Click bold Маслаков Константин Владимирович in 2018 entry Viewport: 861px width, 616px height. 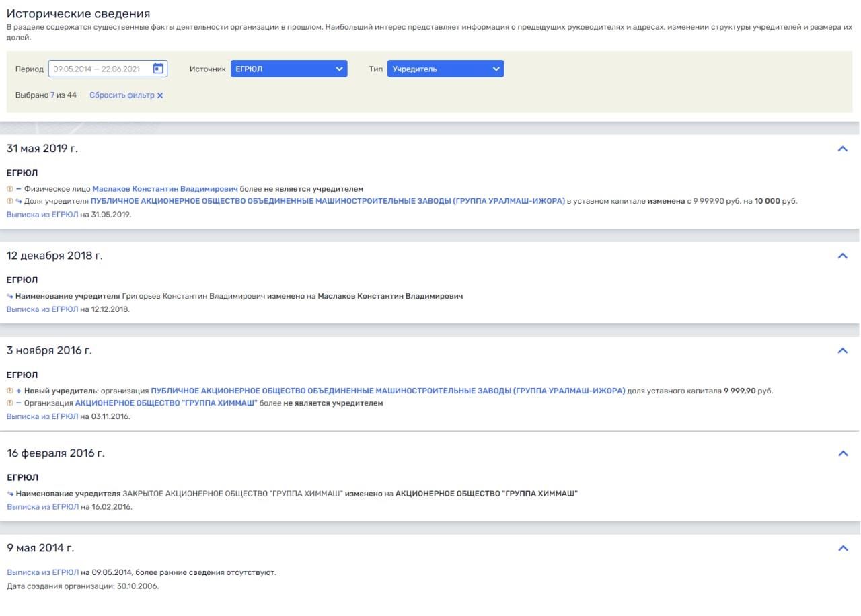pyautogui.click(x=390, y=296)
